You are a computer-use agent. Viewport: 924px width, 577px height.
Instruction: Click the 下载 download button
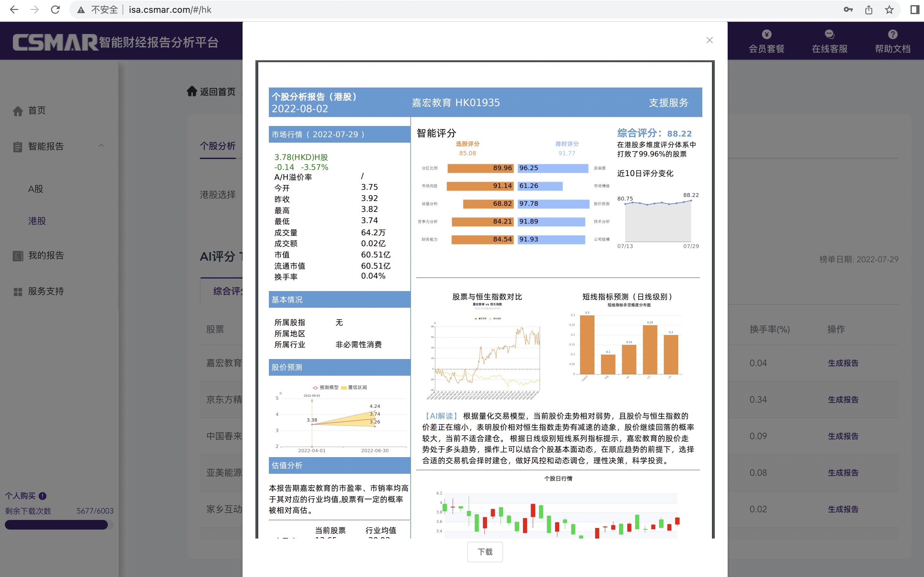click(x=483, y=551)
